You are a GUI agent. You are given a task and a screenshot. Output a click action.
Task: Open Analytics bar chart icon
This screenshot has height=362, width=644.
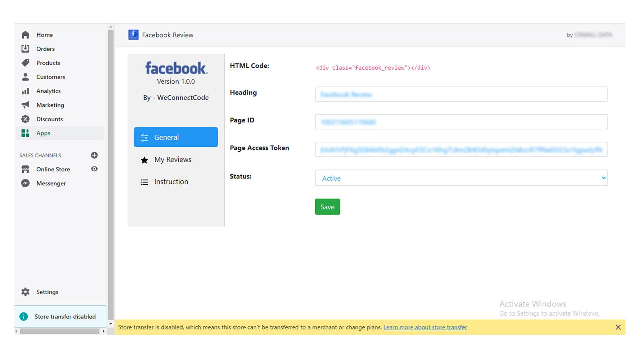25,91
